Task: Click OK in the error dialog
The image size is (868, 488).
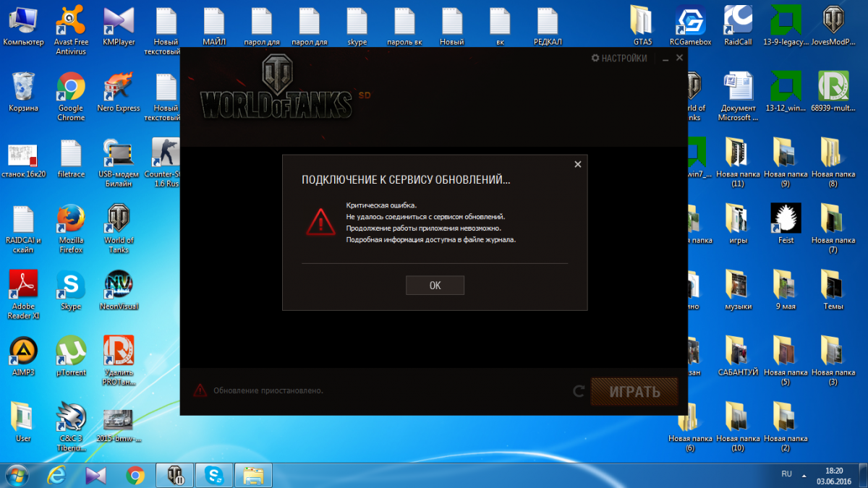Action: [x=435, y=285]
